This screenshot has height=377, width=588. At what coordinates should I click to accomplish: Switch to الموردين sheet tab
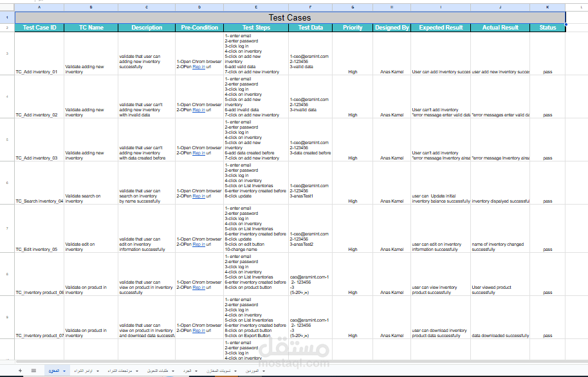tap(252, 371)
